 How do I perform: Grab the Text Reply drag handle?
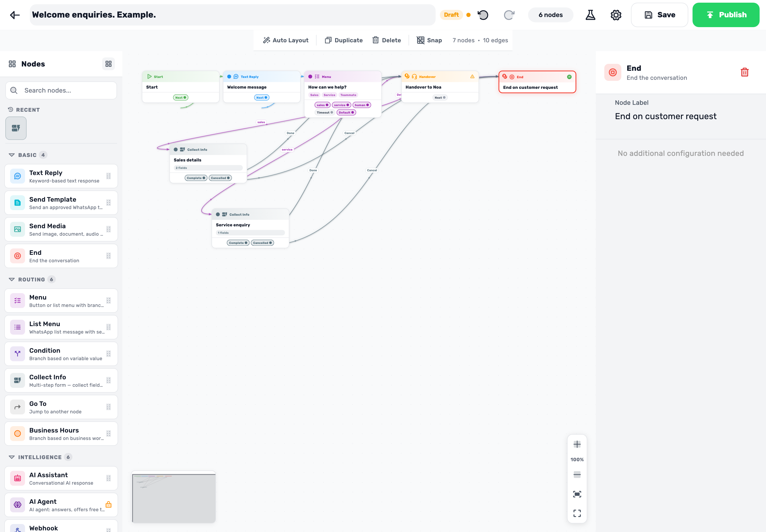point(108,176)
